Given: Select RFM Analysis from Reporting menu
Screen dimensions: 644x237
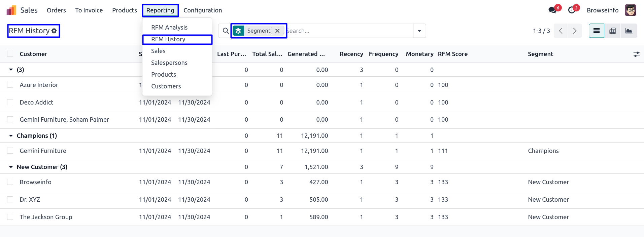Looking at the screenshot, I should tap(169, 28).
